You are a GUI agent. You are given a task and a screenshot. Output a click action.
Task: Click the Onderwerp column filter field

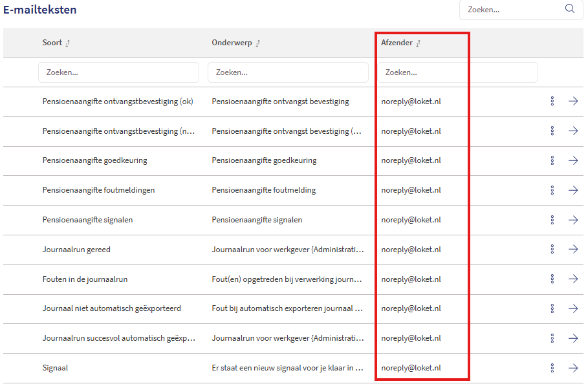pyautogui.click(x=288, y=72)
